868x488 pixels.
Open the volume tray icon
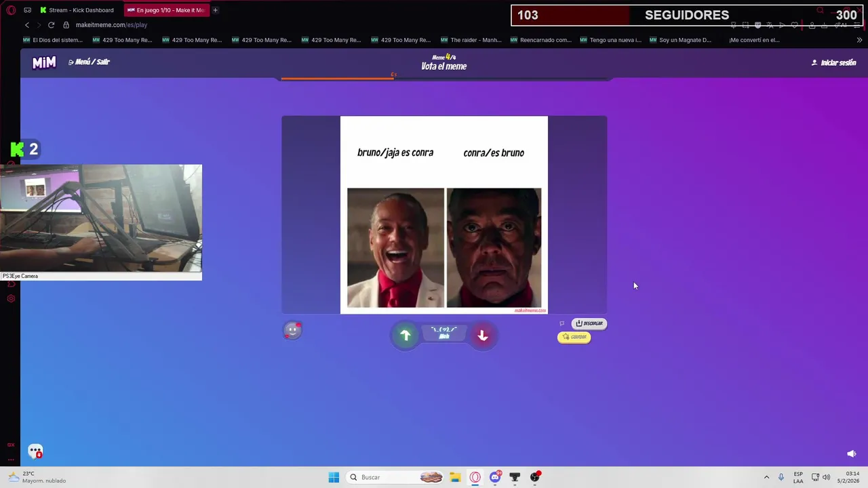(826, 477)
